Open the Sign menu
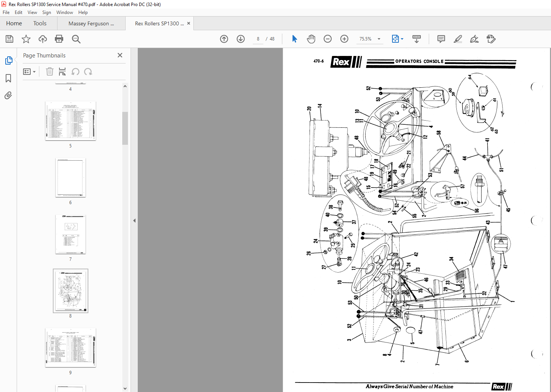Image resolution: width=551 pixels, height=392 pixels. (47, 12)
